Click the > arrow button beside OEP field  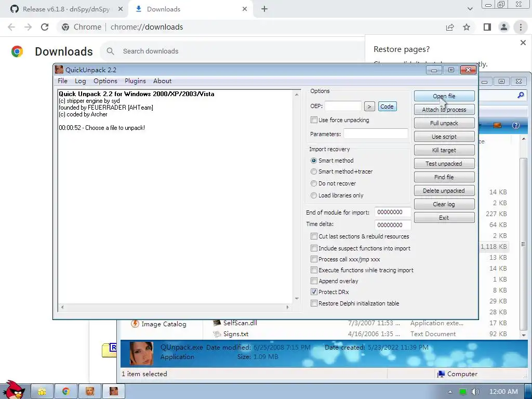(369, 107)
